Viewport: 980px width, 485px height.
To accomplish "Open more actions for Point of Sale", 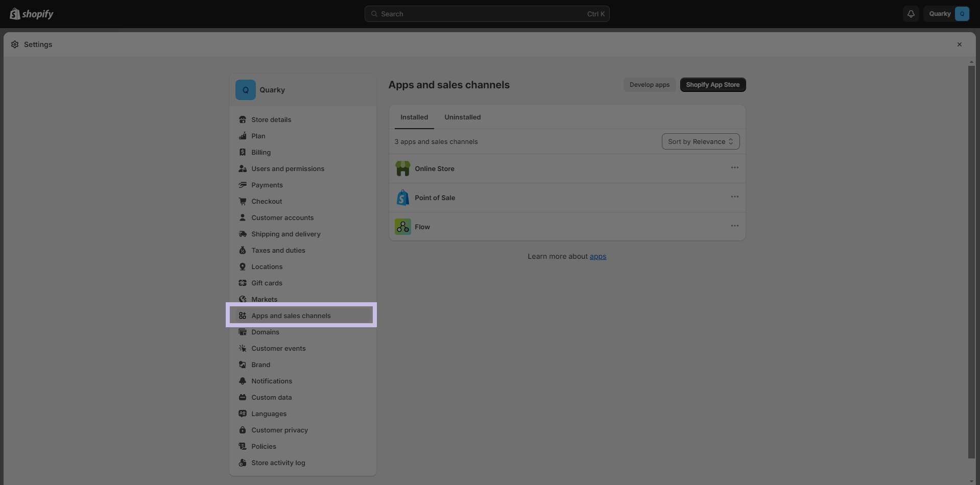I will tap(734, 197).
